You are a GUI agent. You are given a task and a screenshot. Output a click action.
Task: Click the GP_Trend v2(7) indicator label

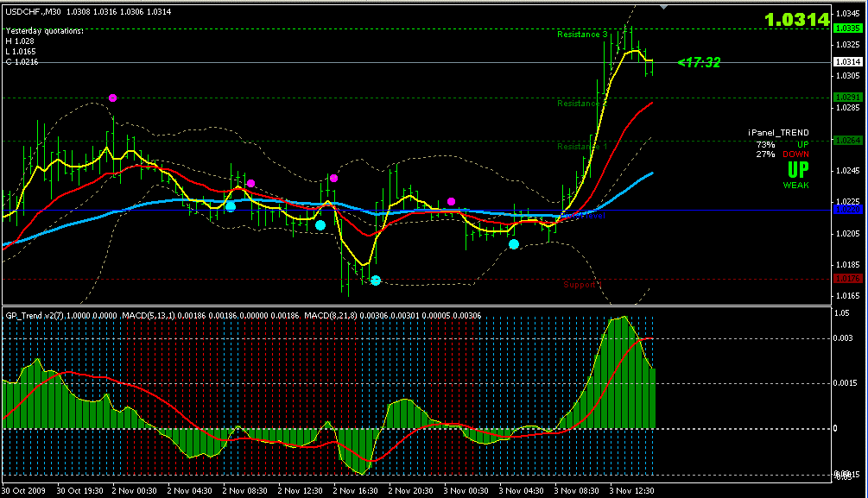click(x=35, y=315)
